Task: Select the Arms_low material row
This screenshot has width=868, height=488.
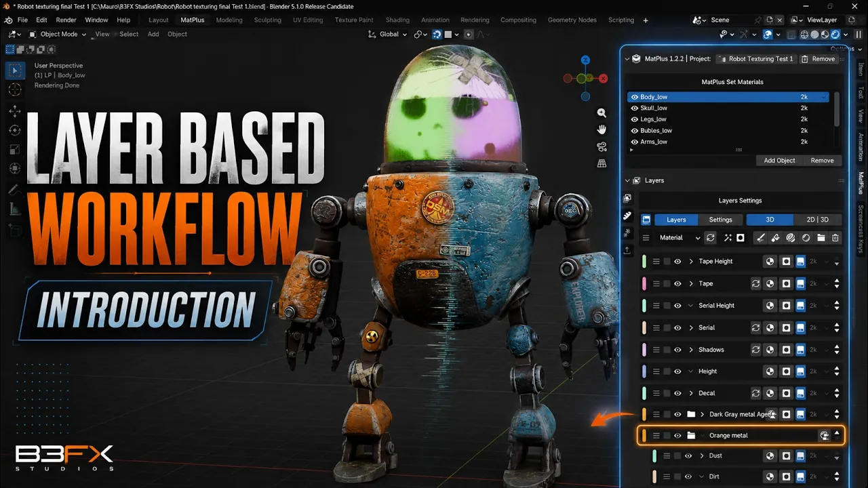Action: click(x=728, y=142)
